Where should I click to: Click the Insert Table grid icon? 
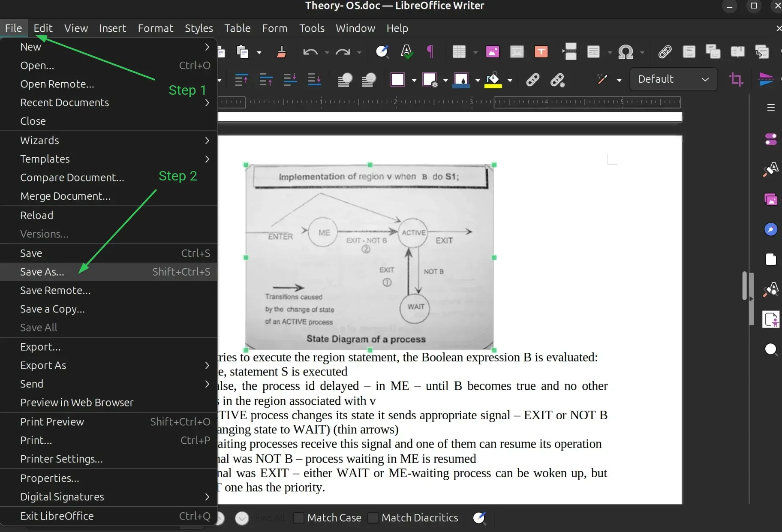[459, 52]
